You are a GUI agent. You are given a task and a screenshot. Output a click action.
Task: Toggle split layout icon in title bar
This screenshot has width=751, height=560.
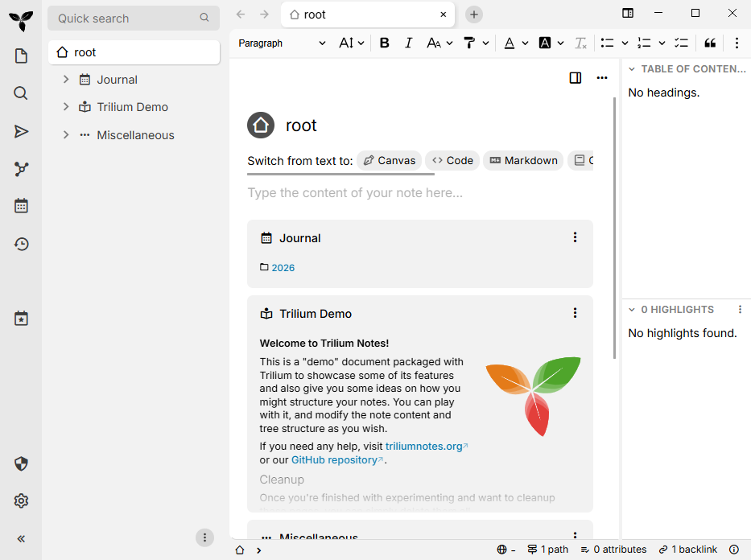pos(627,14)
